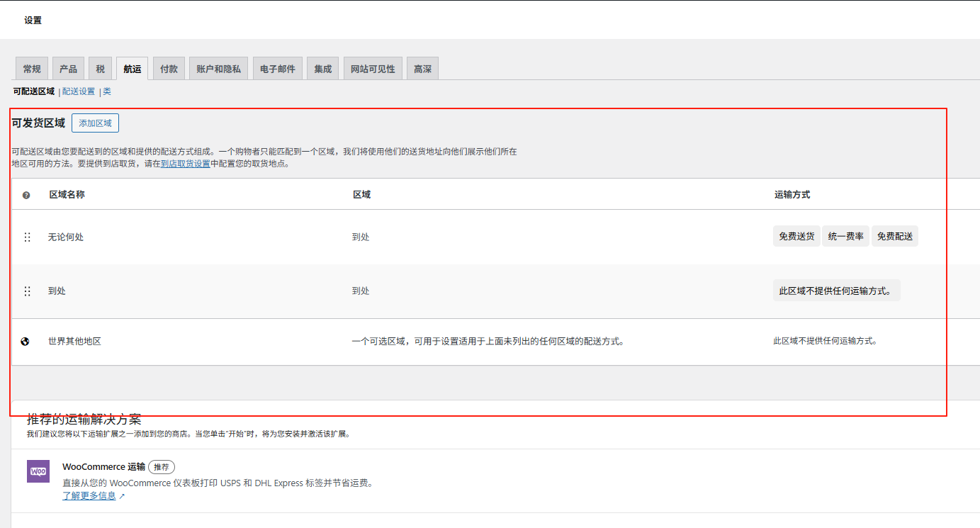Switch to the 常规 tab
The image size is (980, 528).
(x=32, y=69)
